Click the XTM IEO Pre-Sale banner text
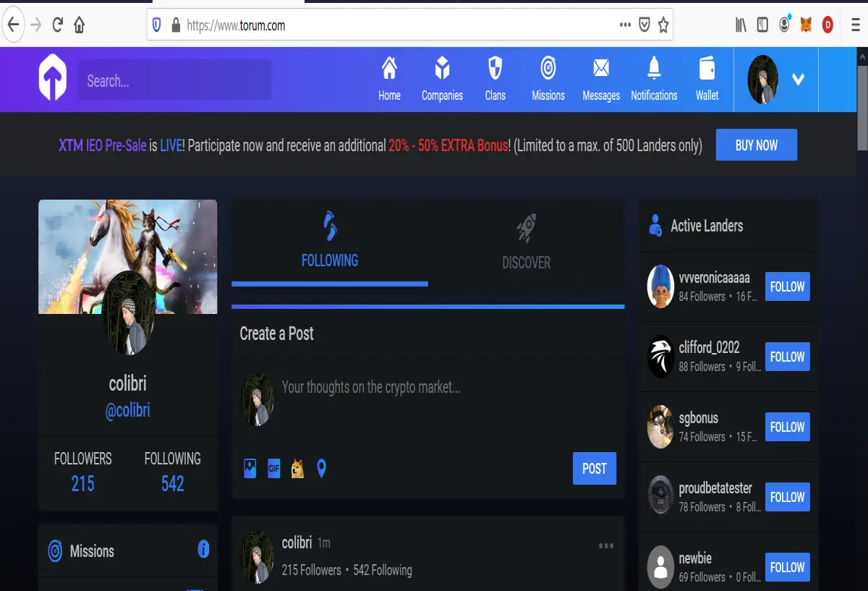Viewport: 868px width, 591px height. (x=103, y=145)
